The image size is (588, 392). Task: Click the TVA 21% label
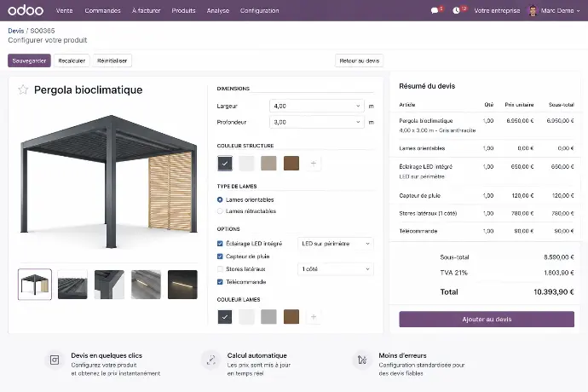453,273
